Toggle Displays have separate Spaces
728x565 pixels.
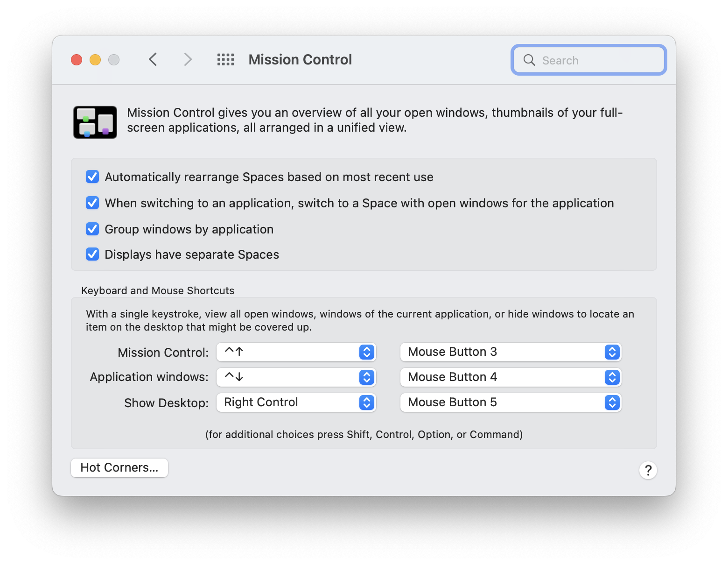point(92,254)
